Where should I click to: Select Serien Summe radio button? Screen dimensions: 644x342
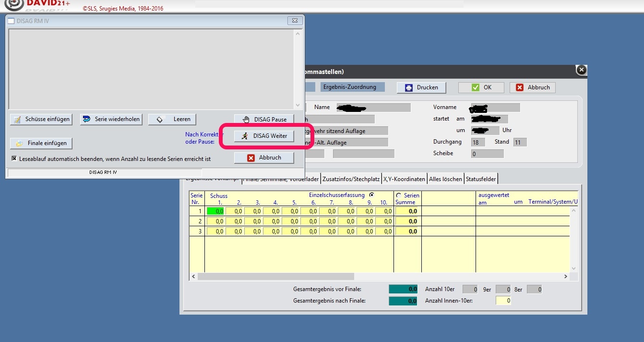click(399, 195)
